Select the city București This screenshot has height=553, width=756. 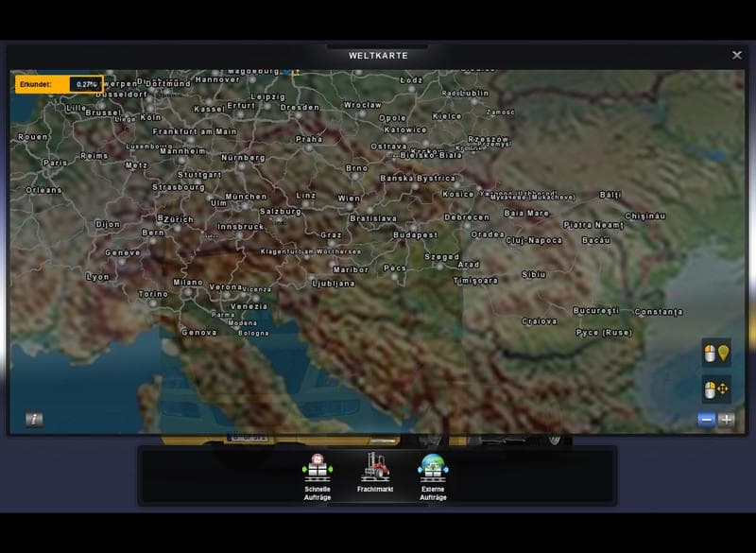click(x=595, y=310)
